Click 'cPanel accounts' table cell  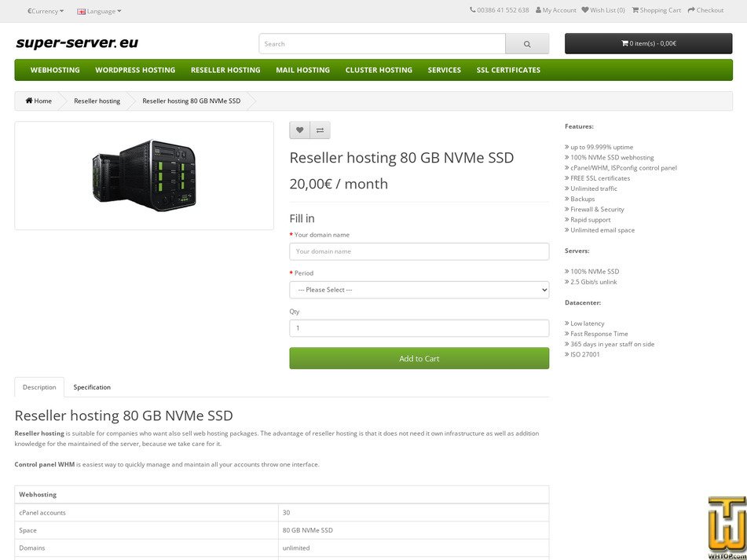147,513
